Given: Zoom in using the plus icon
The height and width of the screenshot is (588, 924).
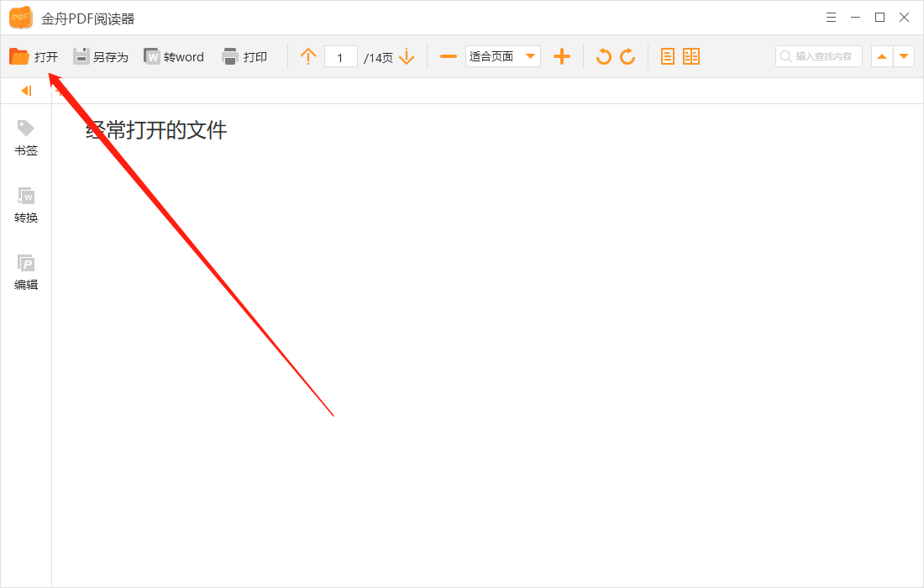Looking at the screenshot, I should 562,56.
